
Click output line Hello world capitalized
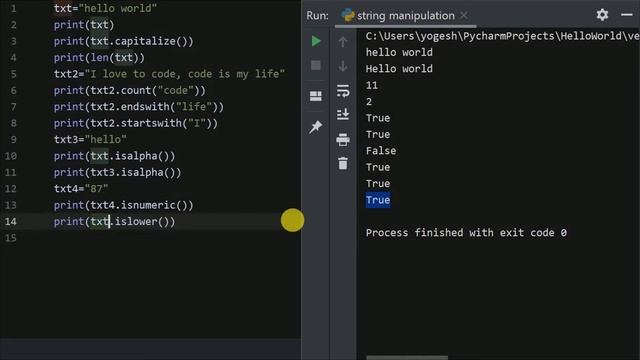point(399,69)
